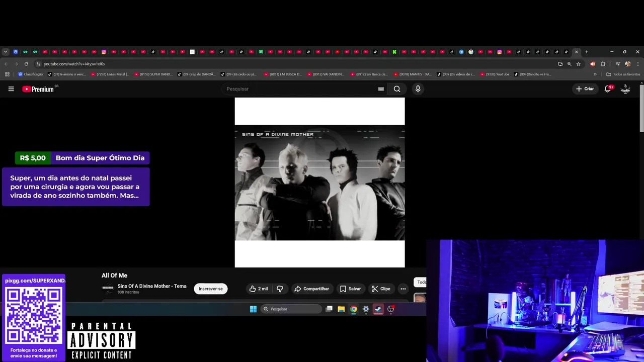
Task: Click the video player area
Action: [x=319, y=183]
